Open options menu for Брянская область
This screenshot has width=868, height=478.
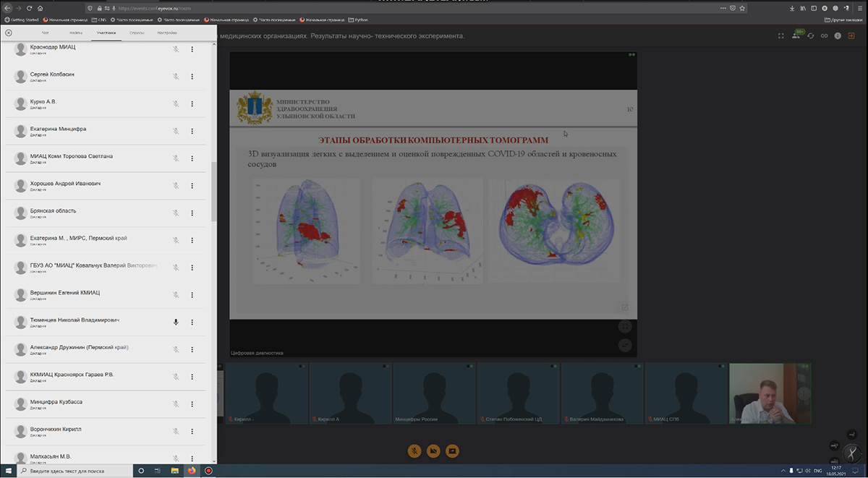(x=192, y=213)
